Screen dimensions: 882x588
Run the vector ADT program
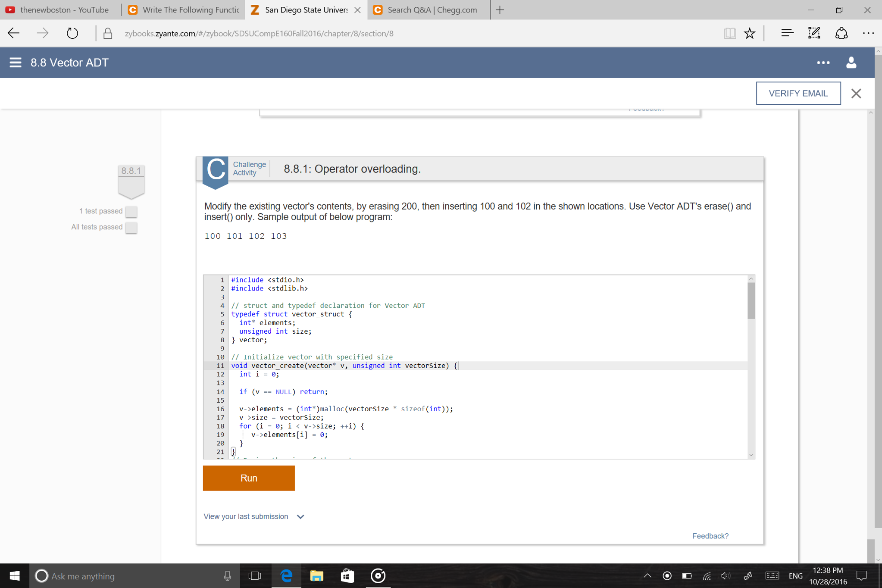249,478
